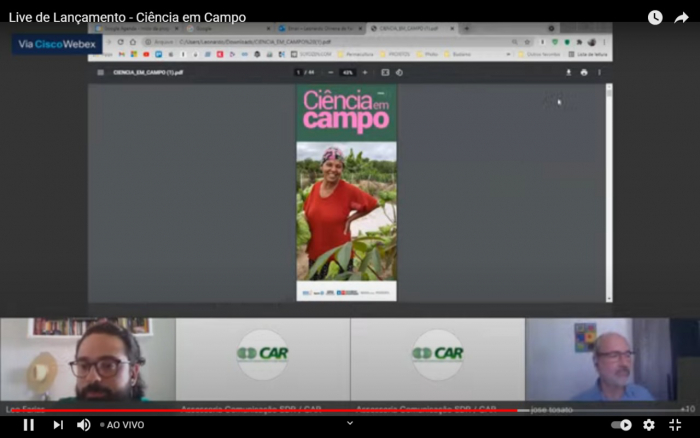Switch to the Google Agenda tab
The width and height of the screenshot is (700, 438).
pyautogui.click(x=137, y=28)
